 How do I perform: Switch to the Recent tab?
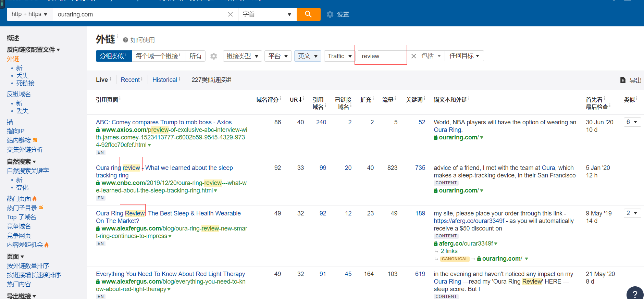pos(130,80)
